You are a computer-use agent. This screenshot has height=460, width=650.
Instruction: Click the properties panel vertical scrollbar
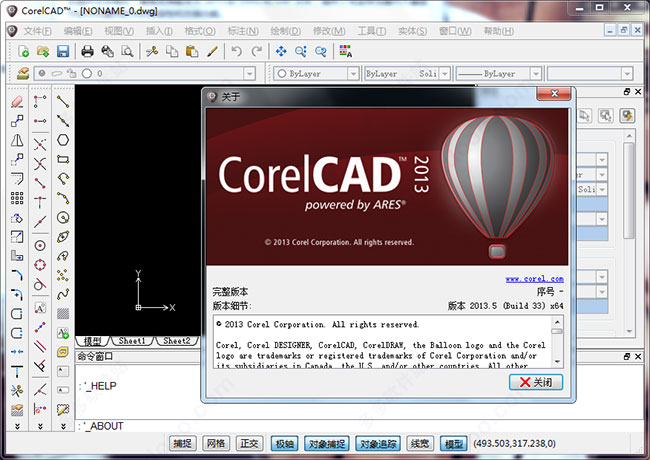[x=629, y=191]
